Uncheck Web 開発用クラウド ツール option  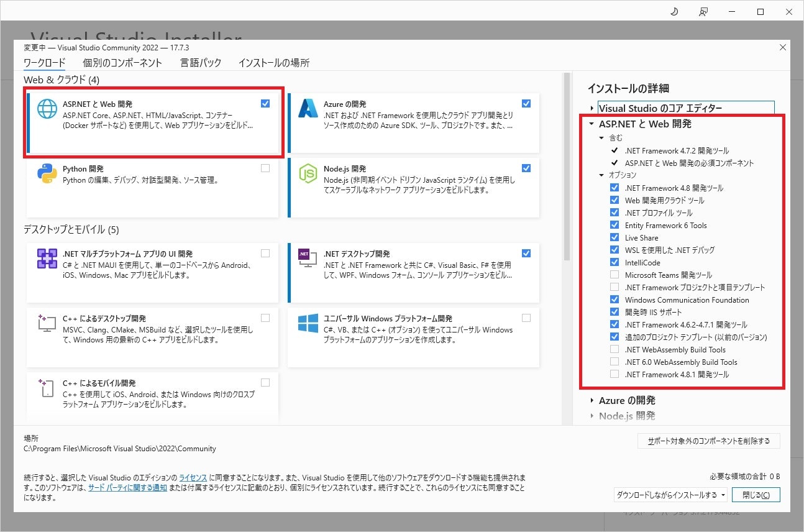[614, 200]
